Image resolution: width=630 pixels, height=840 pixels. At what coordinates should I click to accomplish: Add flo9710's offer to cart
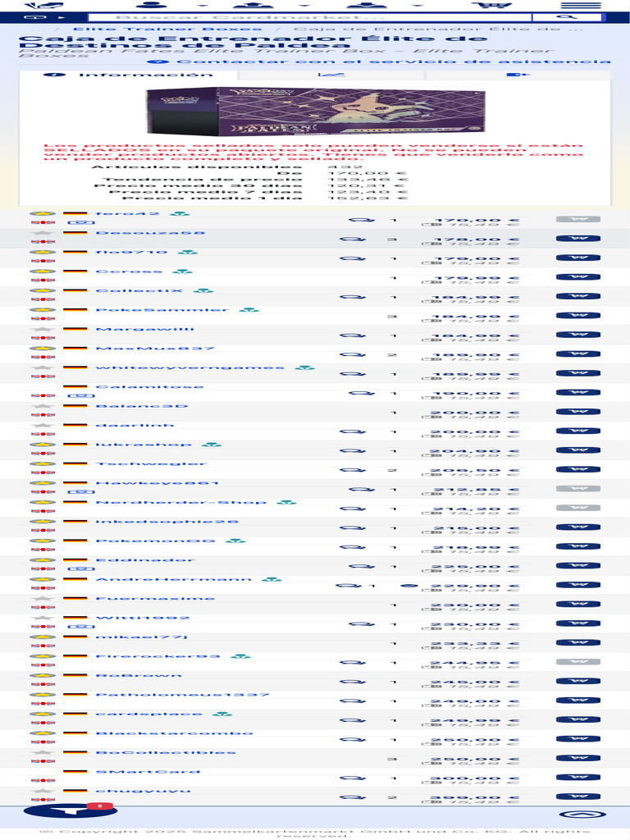(578, 258)
